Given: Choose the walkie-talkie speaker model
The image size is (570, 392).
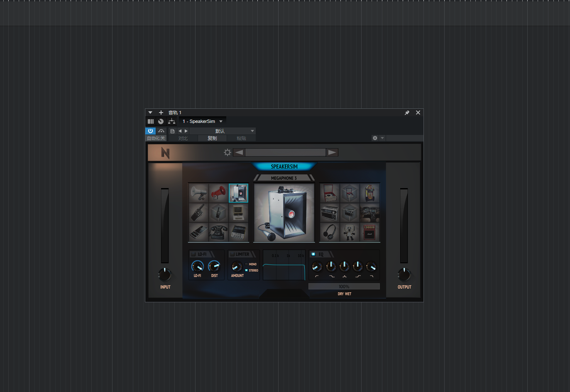Looking at the screenshot, I should 198,212.
